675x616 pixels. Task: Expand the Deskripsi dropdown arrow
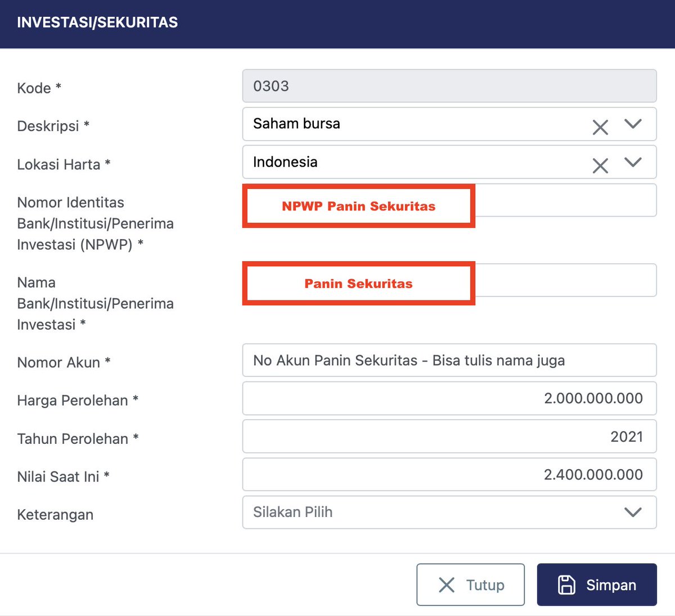point(633,124)
